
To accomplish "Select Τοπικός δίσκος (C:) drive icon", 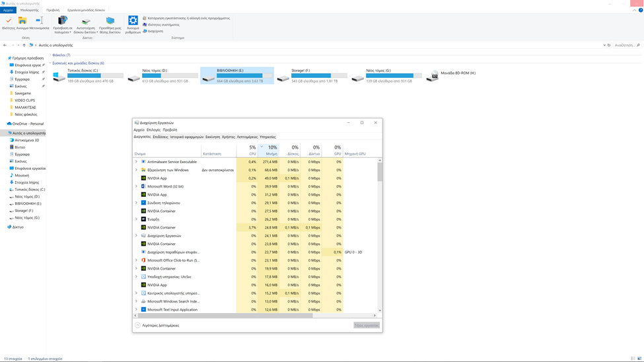I will click(x=59, y=77).
